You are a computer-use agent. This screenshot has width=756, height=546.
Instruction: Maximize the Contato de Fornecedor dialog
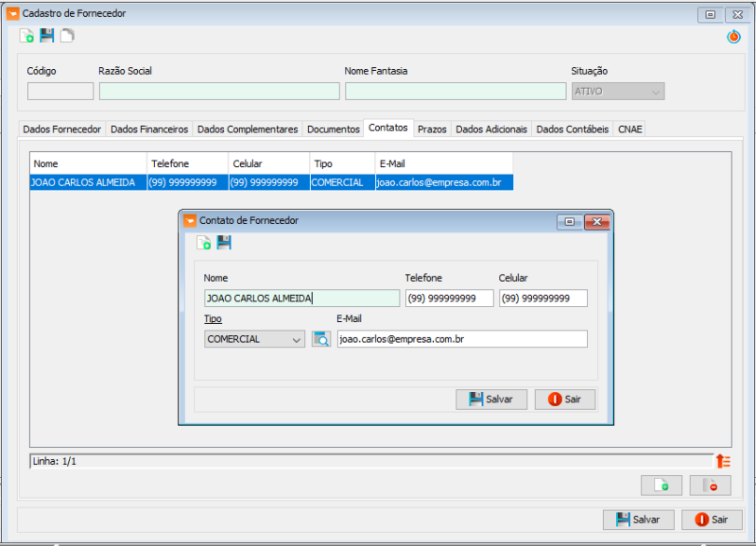pyautogui.click(x=570, y=222)
